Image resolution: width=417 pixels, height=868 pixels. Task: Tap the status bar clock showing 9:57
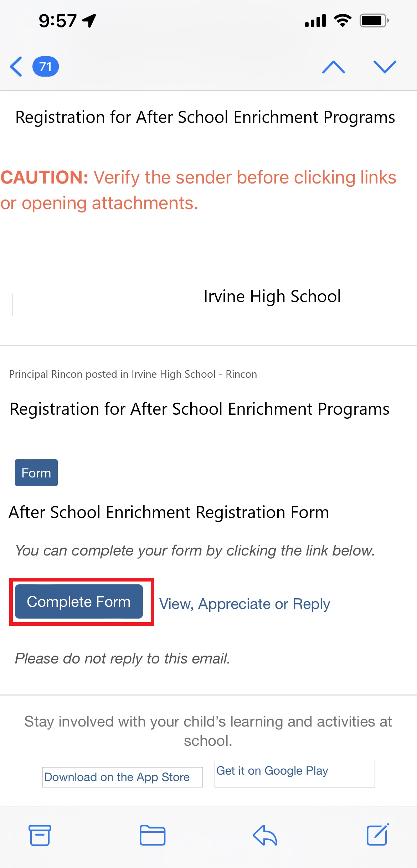pyautogui.click(x=57, y=21)
